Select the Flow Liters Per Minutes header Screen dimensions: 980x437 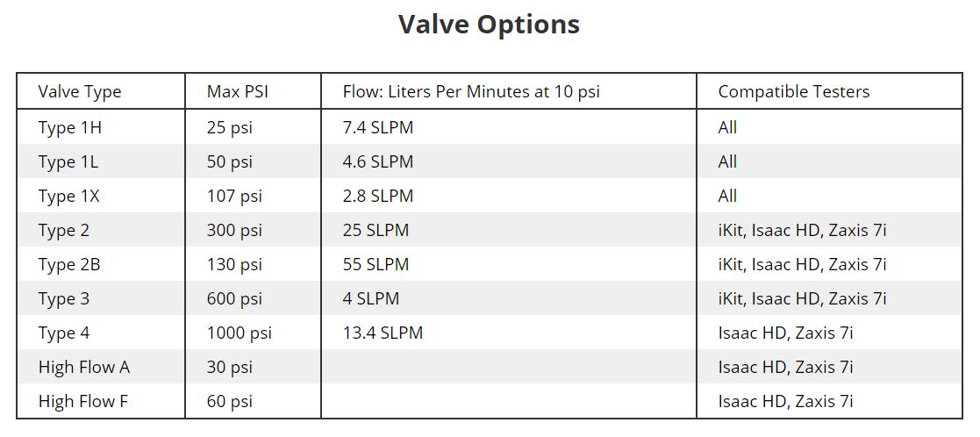pos(471,92)
